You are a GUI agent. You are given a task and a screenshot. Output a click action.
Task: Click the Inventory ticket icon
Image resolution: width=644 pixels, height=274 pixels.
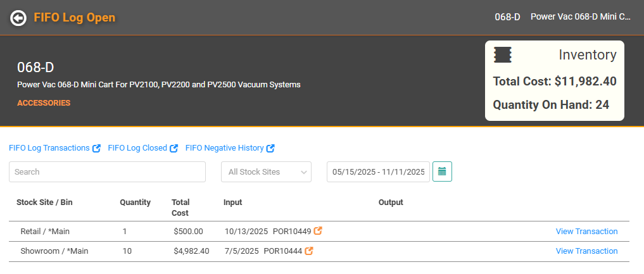[502, 55]
